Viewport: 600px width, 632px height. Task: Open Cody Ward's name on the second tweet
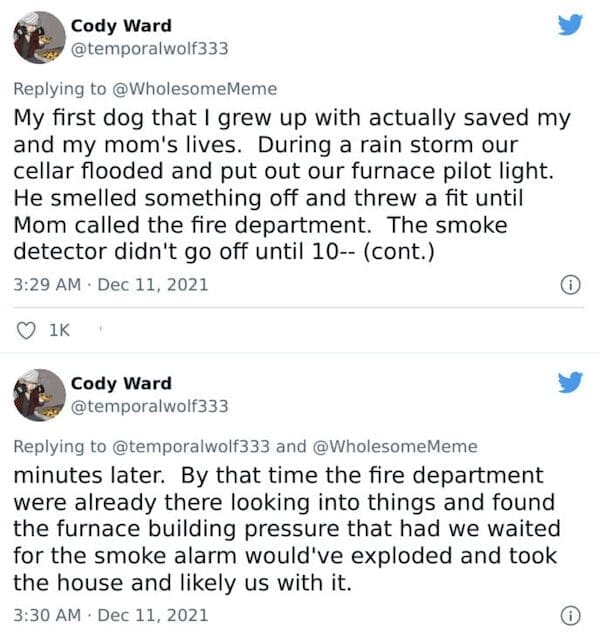coord(120,383)
